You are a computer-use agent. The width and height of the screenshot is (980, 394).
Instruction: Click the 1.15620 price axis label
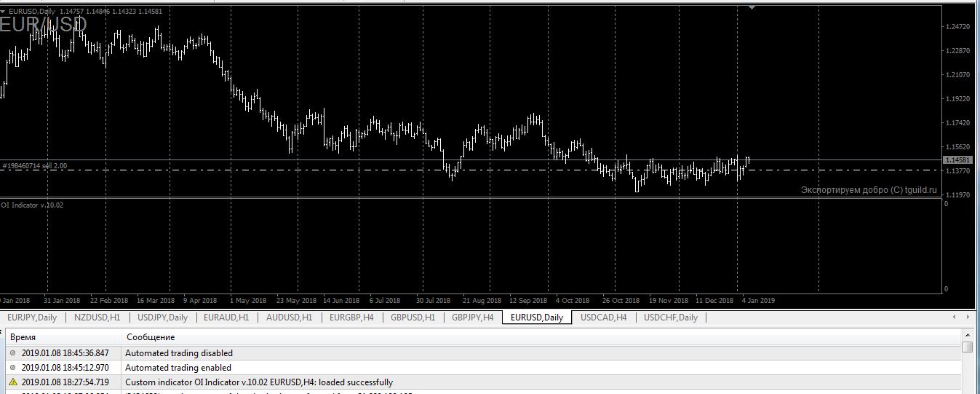957,147
